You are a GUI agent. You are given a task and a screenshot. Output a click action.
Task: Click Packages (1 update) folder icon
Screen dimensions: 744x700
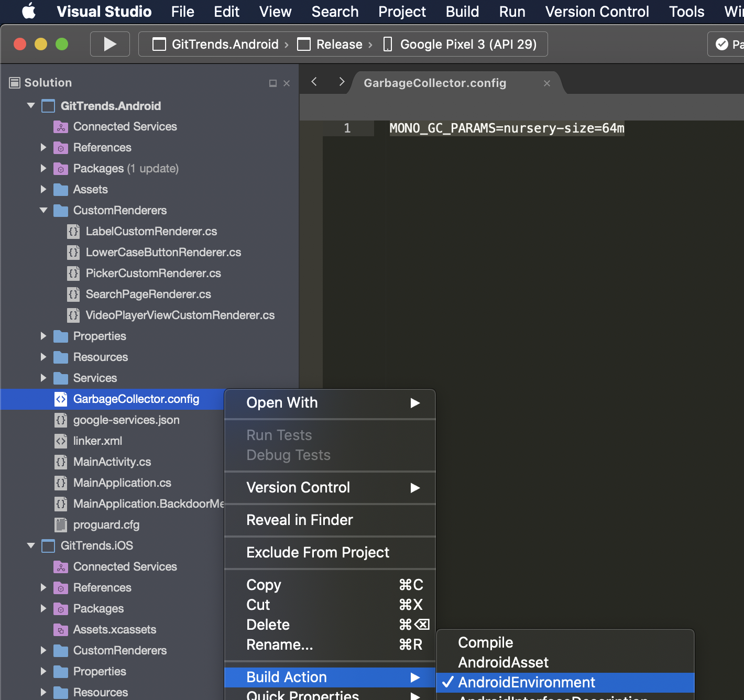click(61, 169)
